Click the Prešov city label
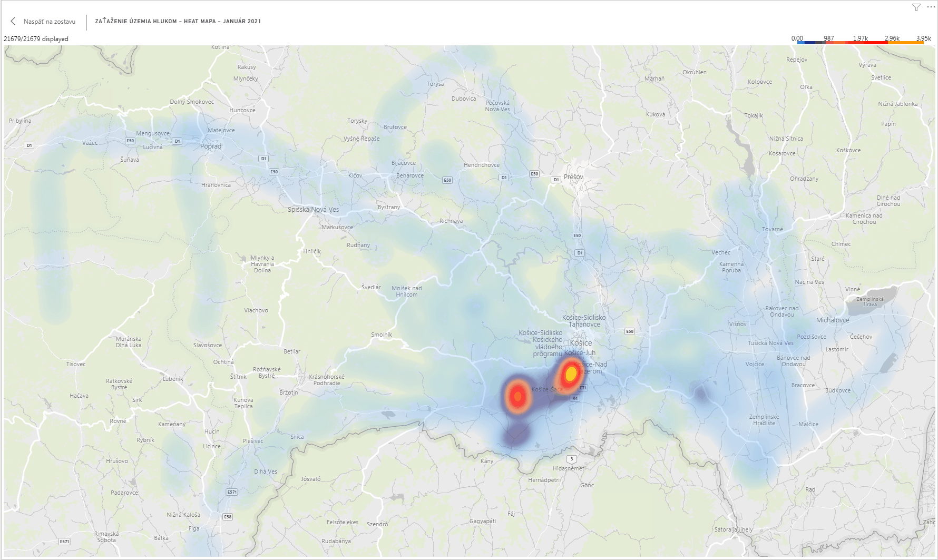 573,177
